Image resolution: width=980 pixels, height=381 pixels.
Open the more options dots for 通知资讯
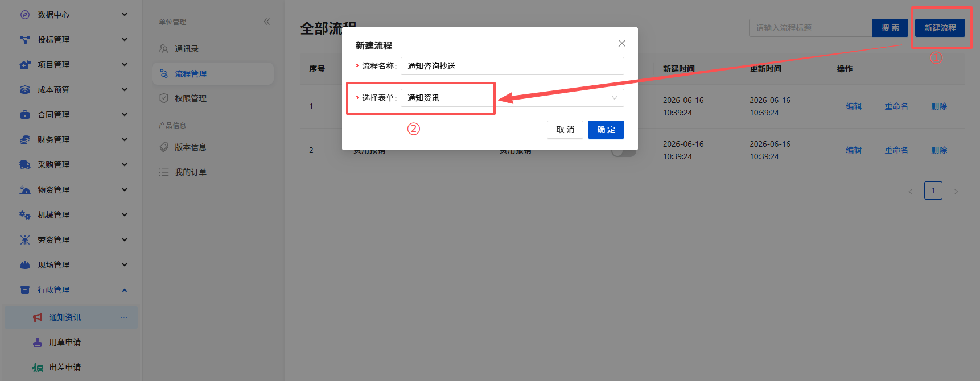tap(124, 317)
